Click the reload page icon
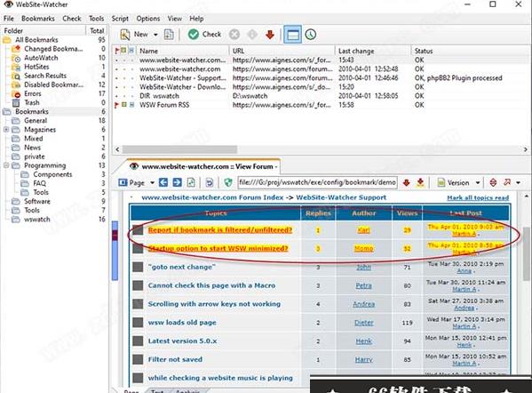Screen dimensions: 532x393 (191, 183)
